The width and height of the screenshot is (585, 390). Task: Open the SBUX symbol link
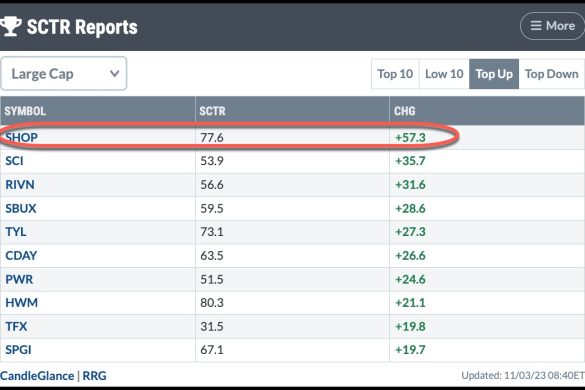(x=21, y=208)
